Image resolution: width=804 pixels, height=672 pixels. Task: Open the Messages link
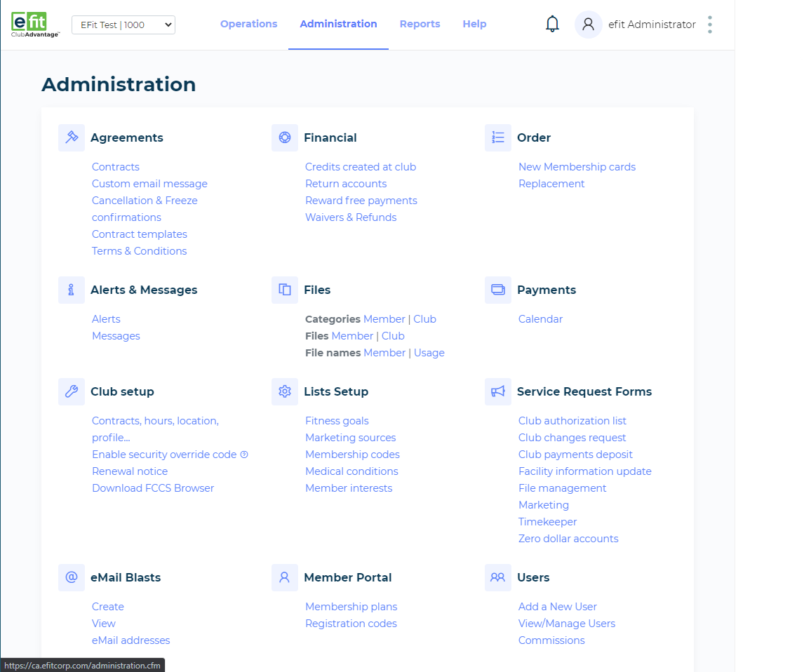pyautogui.click(x=116, y=336)
